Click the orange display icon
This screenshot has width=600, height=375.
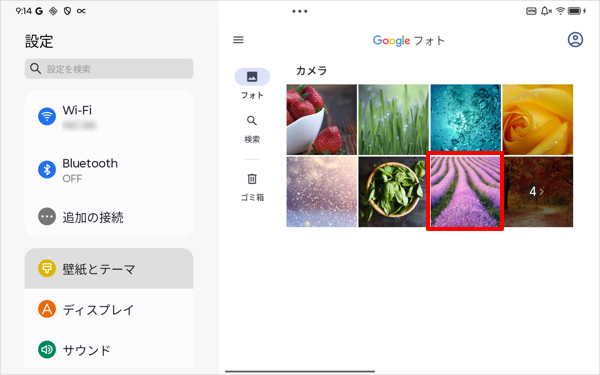[x=47, y=309]
